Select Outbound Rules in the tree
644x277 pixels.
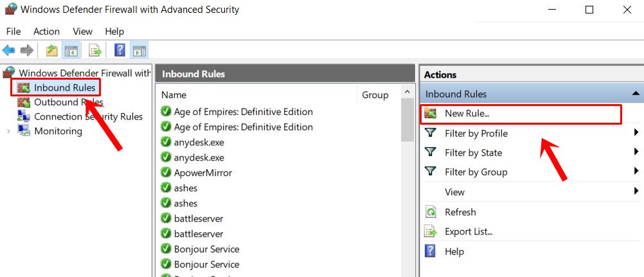coord(69,102)
